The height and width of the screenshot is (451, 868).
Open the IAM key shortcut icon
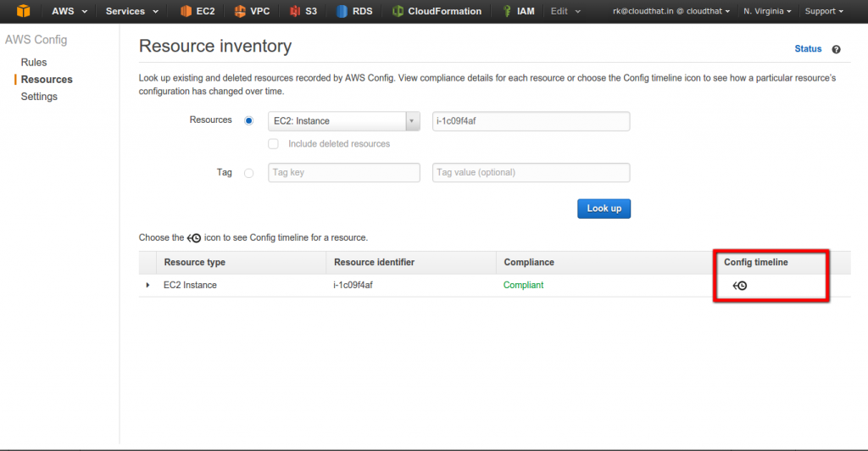tap(507, 11)
